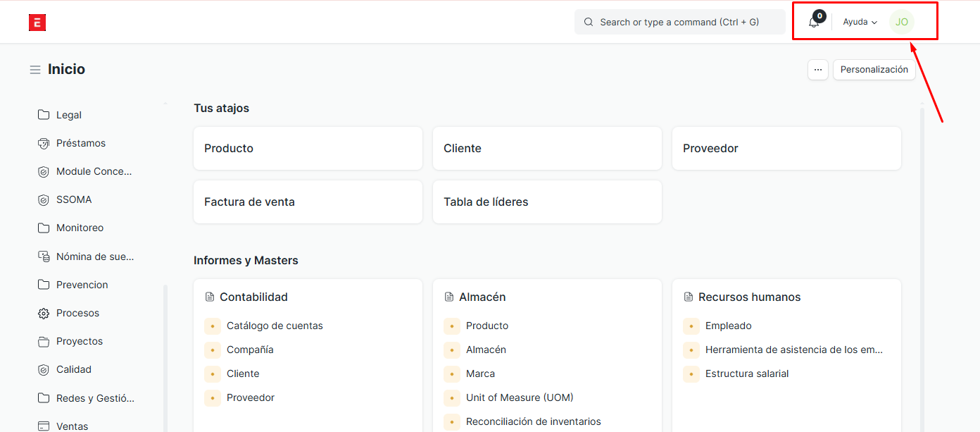Image resolution: width=980 pixels, height=432 pixels.
Task: Open the Legal module in sidebar
Action: (x=69, y=115)
